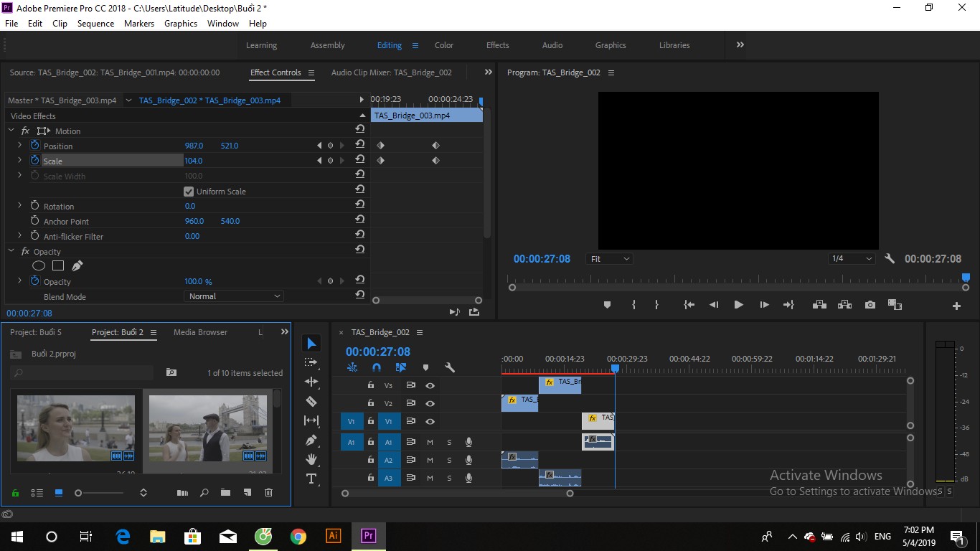
Task: Open the Blend Mode Normal dropdown
Action: tap(234, 296)
